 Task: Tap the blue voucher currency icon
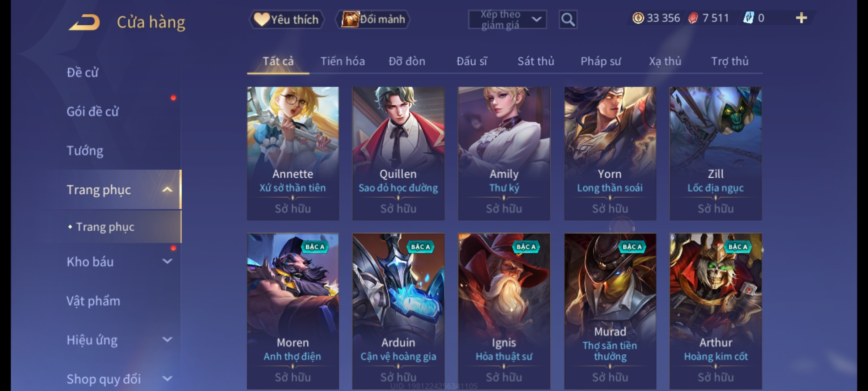coord(748,18)
